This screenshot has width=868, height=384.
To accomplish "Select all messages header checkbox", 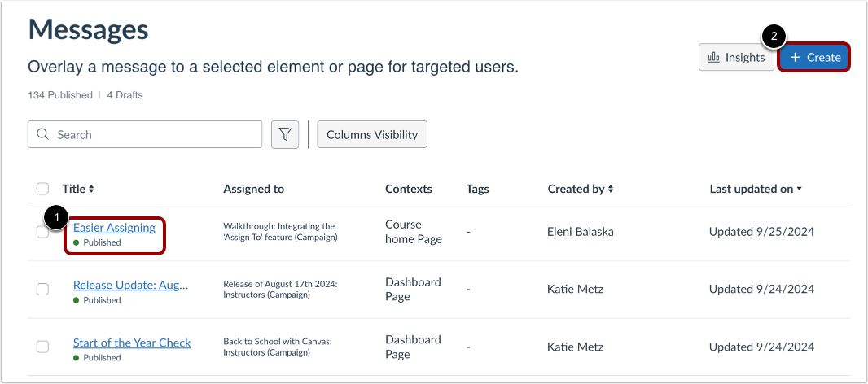I will (x=43, y=189).
